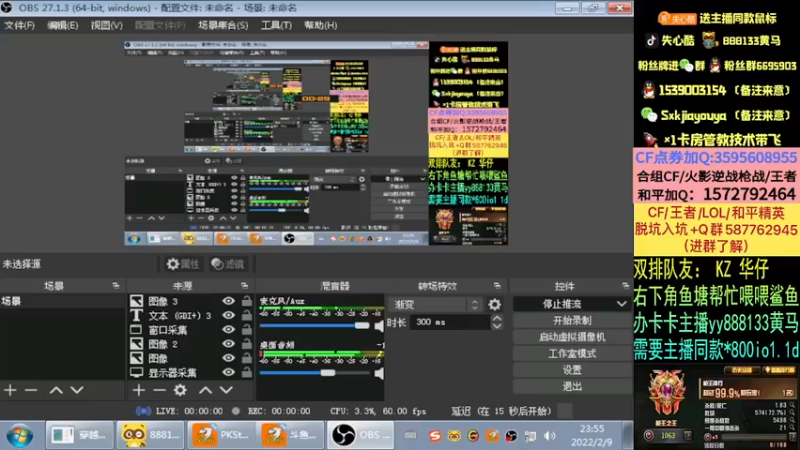Enable 工作室模式 studio mode
800x450 pixels.
click(x=572, y=353)
